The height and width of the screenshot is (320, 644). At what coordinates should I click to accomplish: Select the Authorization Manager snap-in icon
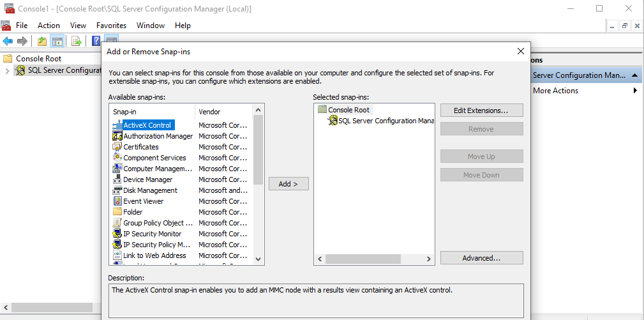117,136
